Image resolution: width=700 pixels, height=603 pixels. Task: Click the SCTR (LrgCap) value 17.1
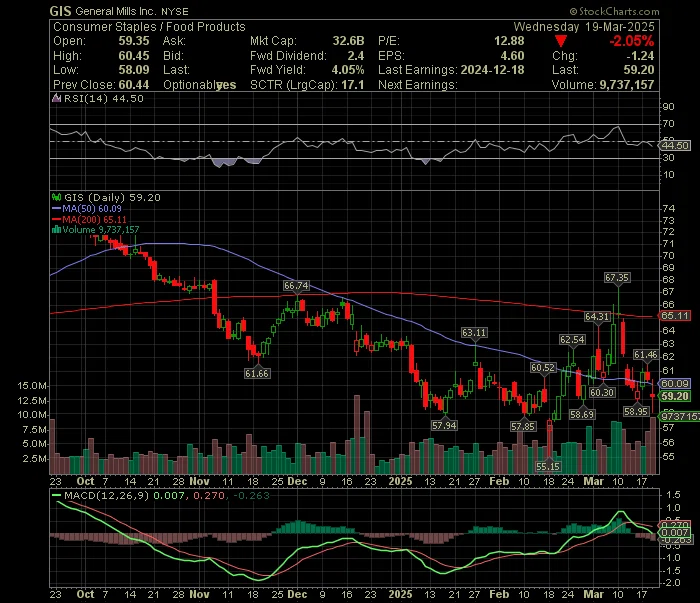tap(353, 85)
